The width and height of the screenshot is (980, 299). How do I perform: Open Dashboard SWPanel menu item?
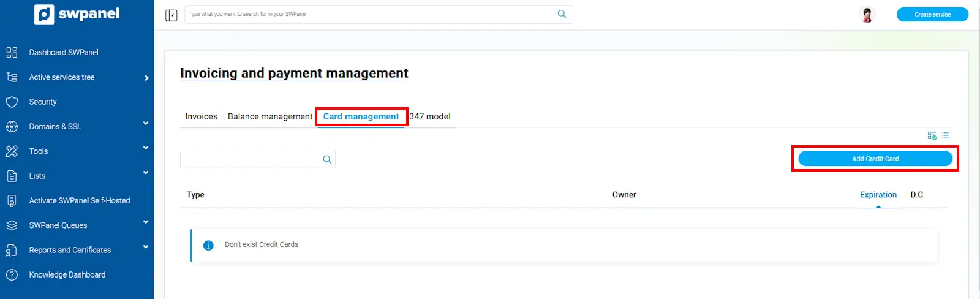(64, 52)
